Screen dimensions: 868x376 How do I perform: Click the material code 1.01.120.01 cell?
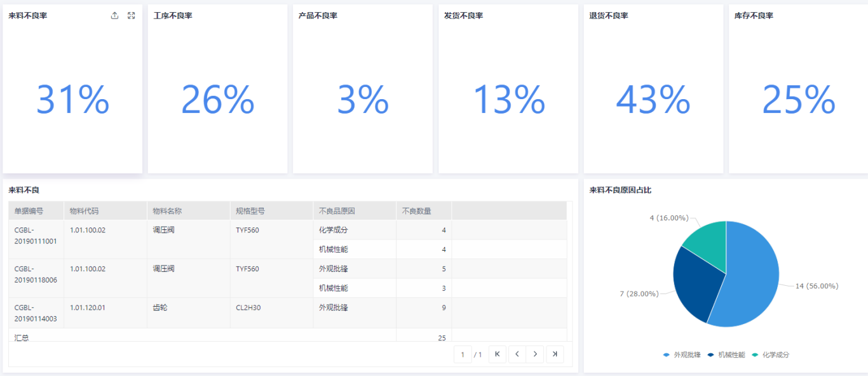point(105,313)
